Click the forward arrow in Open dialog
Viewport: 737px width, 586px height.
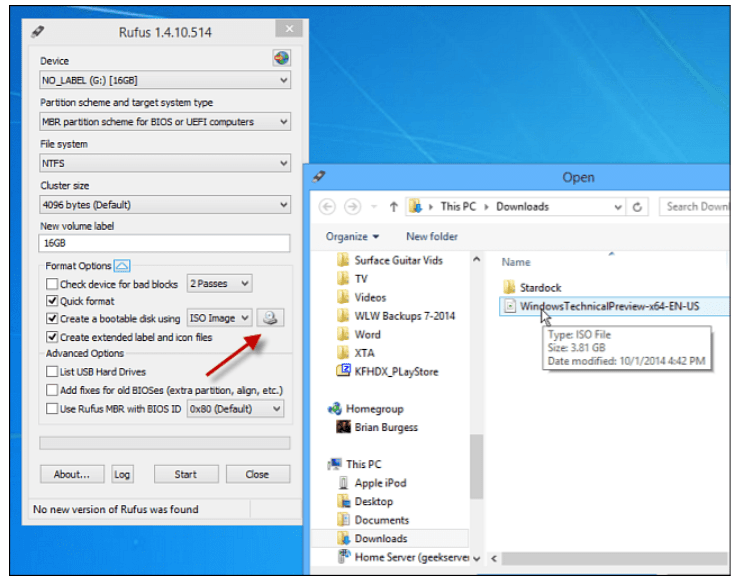click(x=352, y=206)
